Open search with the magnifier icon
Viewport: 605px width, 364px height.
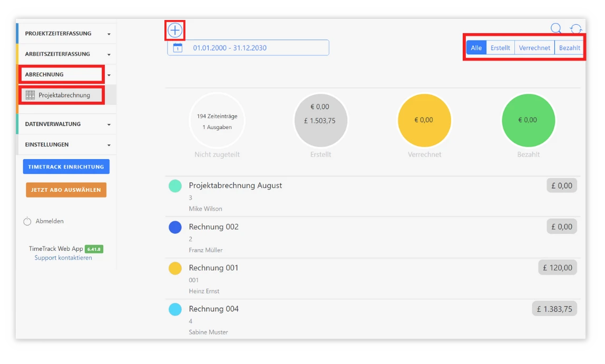[556, 29]
